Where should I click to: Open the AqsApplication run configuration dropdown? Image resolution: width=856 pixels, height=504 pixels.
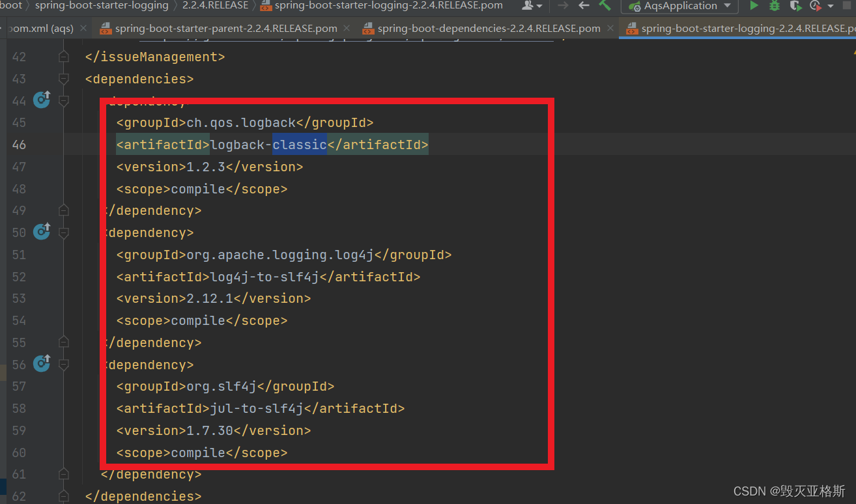pos(679,6)
